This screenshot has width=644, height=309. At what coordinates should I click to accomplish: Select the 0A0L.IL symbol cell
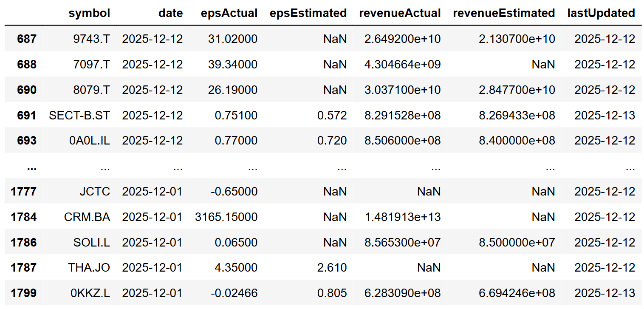click(90, 141)
